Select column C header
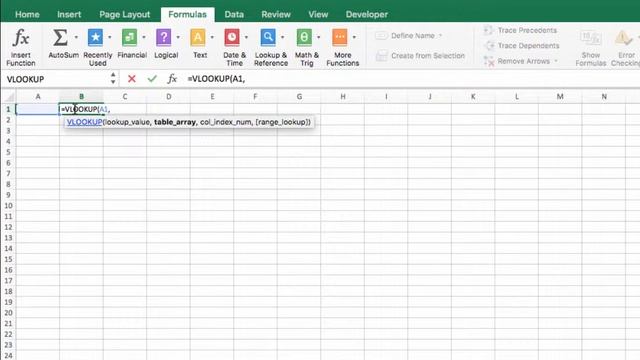Viewport: 640px width, 360px height. click(125, 97)
